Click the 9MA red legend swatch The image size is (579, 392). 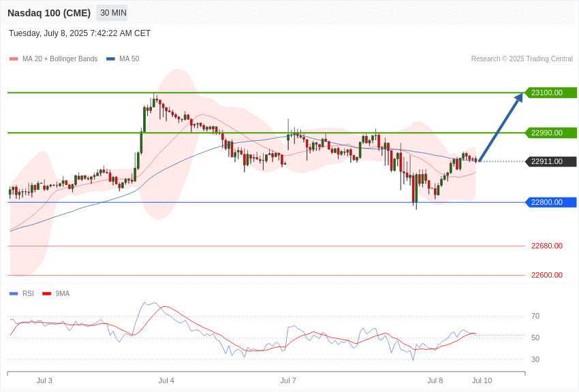(x=47, y=294)
